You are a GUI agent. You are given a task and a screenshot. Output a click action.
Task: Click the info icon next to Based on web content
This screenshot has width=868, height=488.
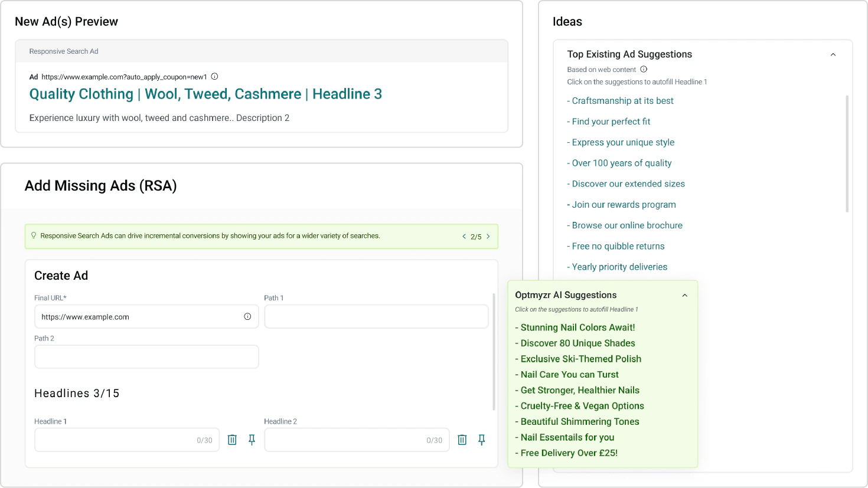coord(644,70)
